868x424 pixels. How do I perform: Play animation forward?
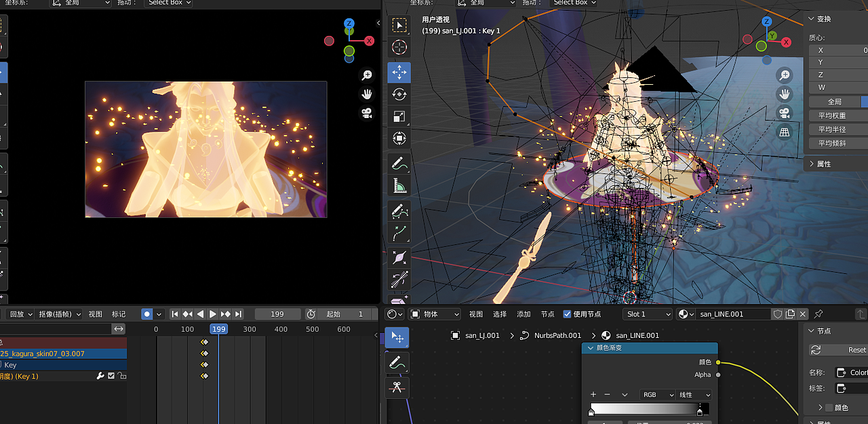[213, 314]
